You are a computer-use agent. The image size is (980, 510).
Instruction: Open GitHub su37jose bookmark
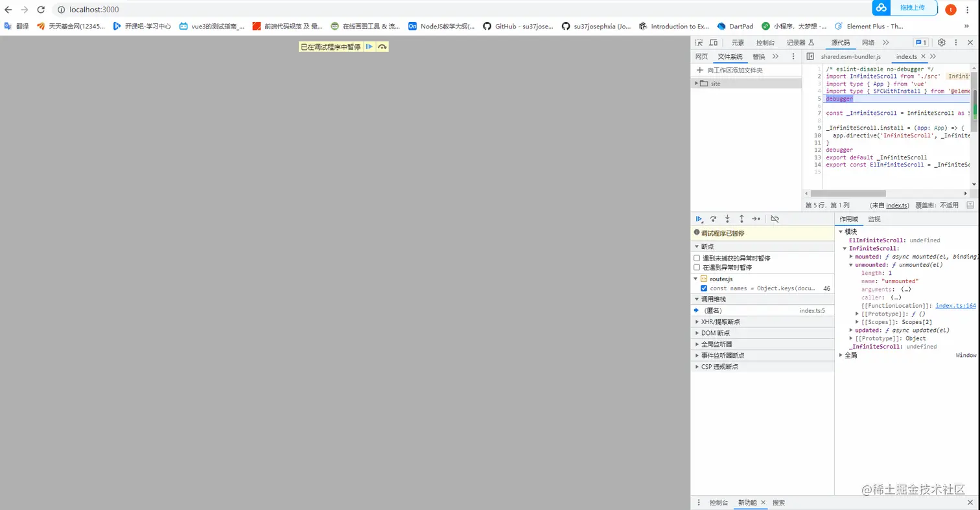coord(517,27)
